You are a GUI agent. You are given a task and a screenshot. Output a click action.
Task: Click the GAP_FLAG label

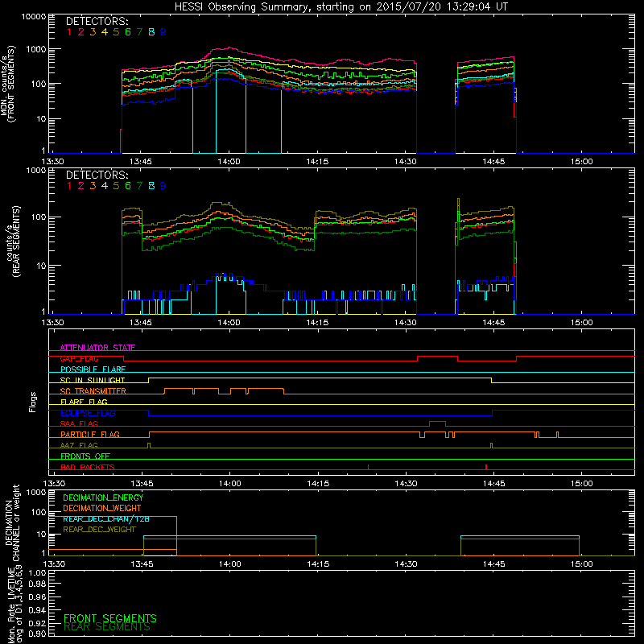tap(79, 358)
